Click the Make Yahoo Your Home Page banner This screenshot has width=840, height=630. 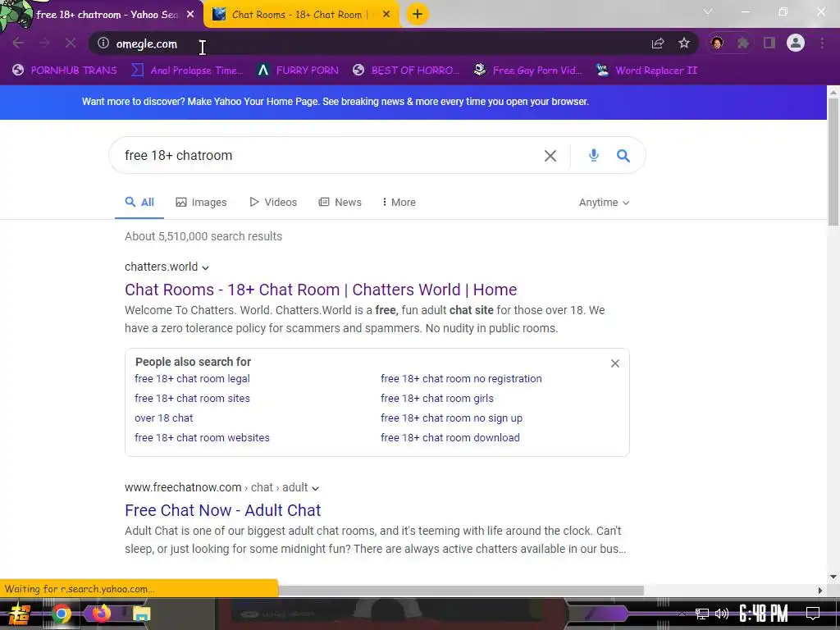pyautogui.click(x=336, y=102)
